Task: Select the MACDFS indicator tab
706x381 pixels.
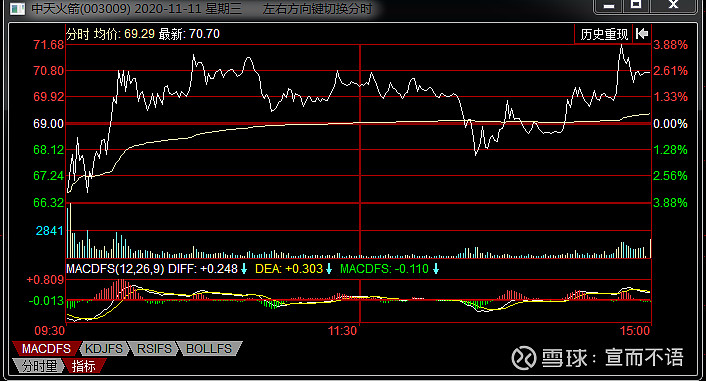Action: click(46, 349)
